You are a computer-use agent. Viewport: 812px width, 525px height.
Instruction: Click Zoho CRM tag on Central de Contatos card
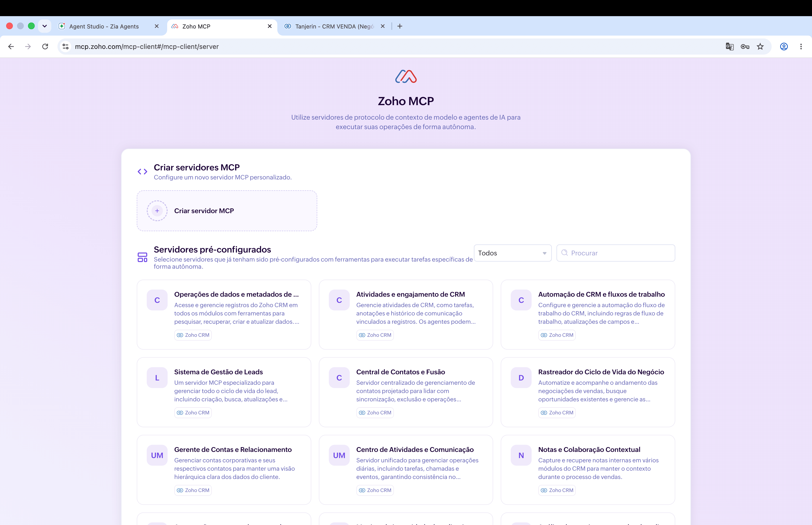click(375, 413)
